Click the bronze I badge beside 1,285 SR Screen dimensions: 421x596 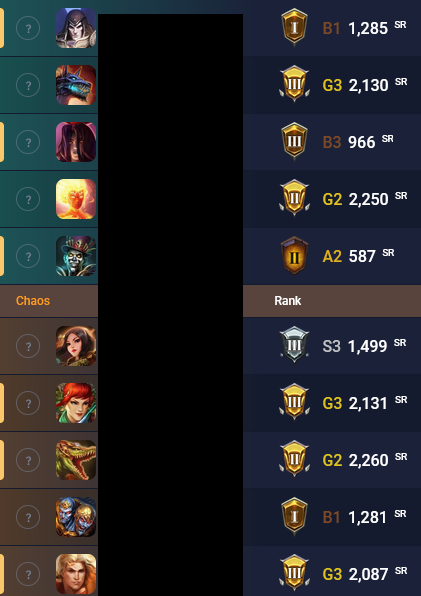pyautogui.click(x=294, y=28)
